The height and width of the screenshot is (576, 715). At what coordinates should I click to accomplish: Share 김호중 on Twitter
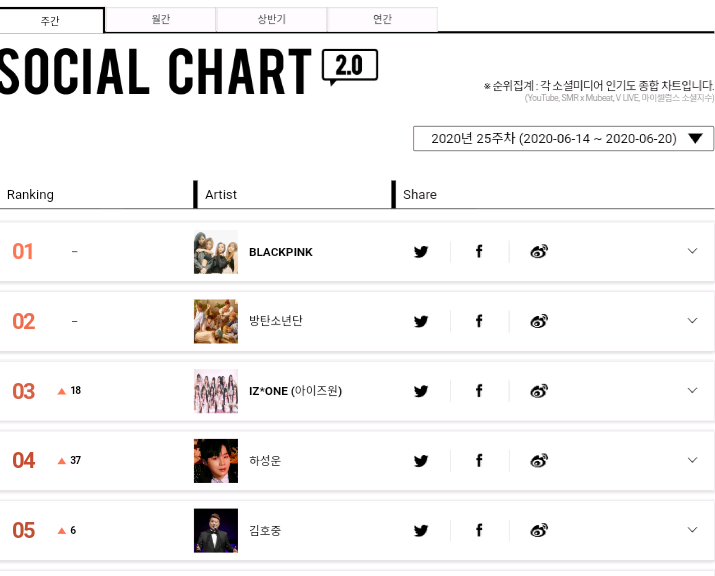[421, 530]
